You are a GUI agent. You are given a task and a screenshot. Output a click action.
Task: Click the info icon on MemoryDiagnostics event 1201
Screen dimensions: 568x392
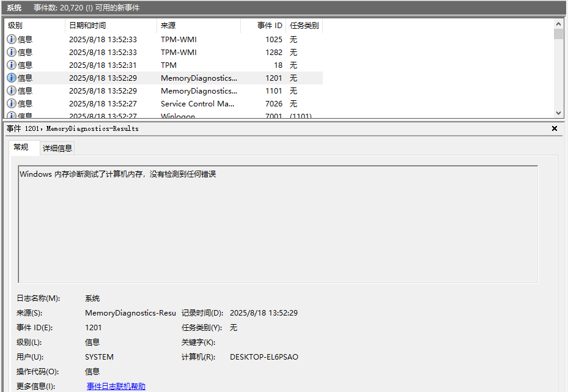point(12,78)
